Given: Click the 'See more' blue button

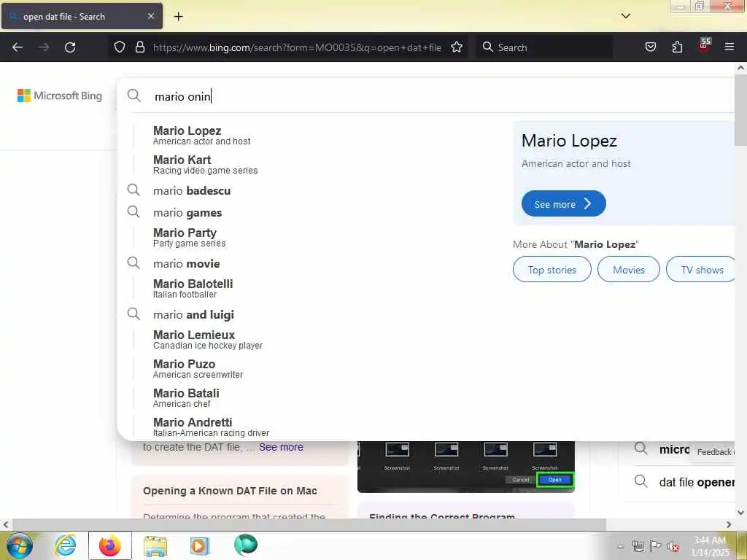Looking at the screenshot, I should (x=564, y=204).
